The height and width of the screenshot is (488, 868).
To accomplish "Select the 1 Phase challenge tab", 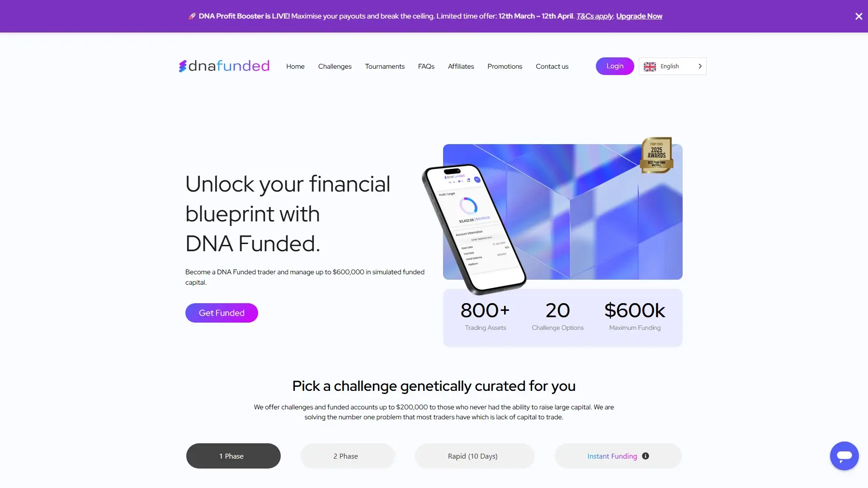I will click(233, 456).
